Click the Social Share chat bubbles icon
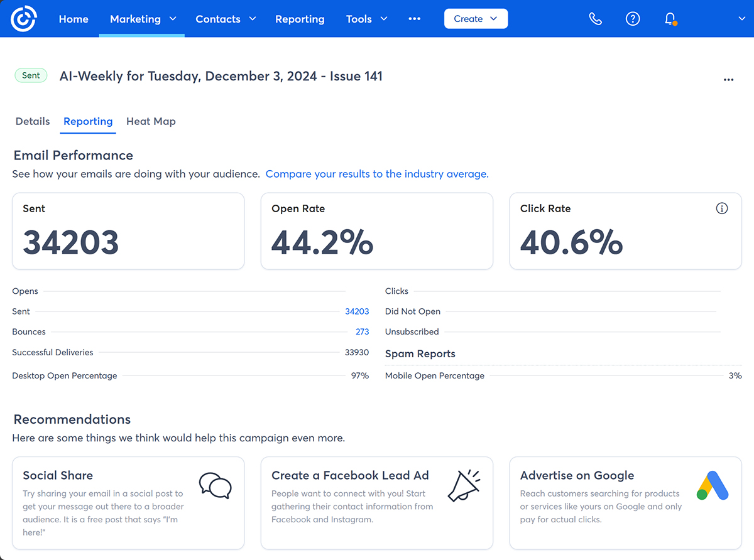This screenshot has width=754, height=560. (x=215, y=486)
